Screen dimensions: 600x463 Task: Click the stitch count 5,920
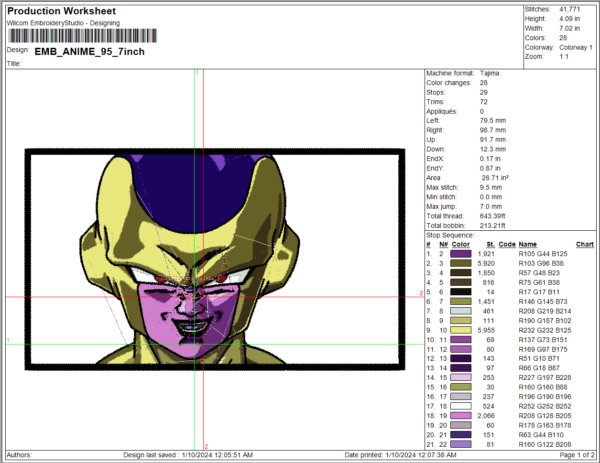coord(486,263)
